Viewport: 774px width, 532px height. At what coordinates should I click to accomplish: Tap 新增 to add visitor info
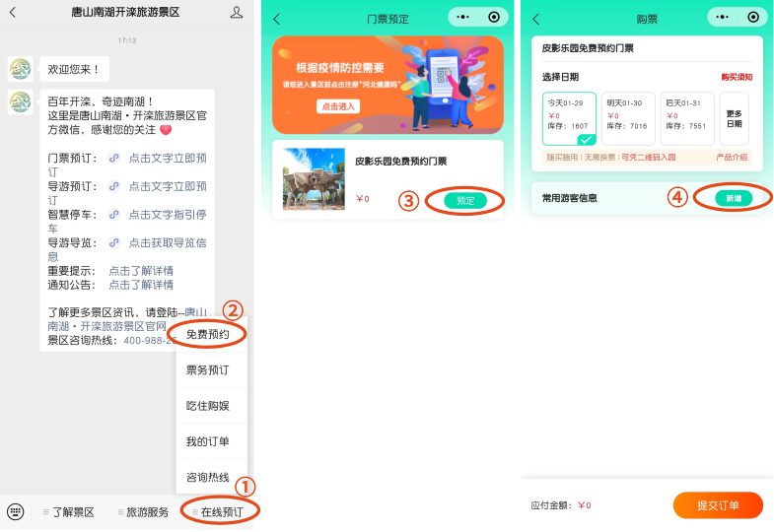(734, 198)
